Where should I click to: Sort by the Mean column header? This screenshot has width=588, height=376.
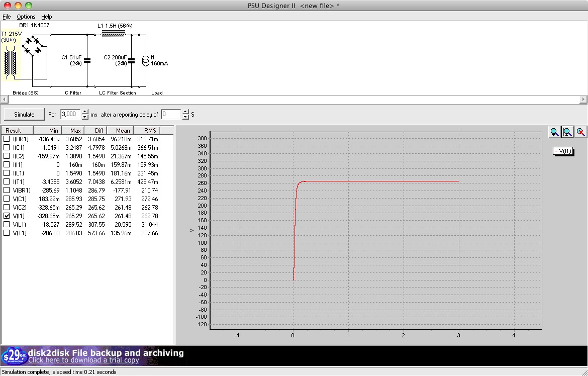[120, 131]
